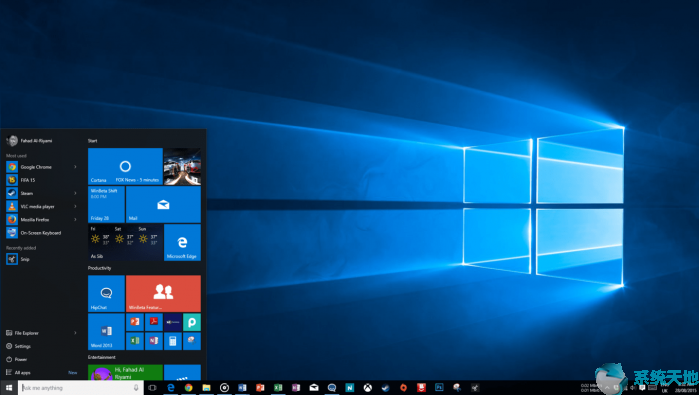Image resolution: width=700 pixels, height=395 pixels.
Task: Open Excel small tile in Productivity
Action: [135, 341]
